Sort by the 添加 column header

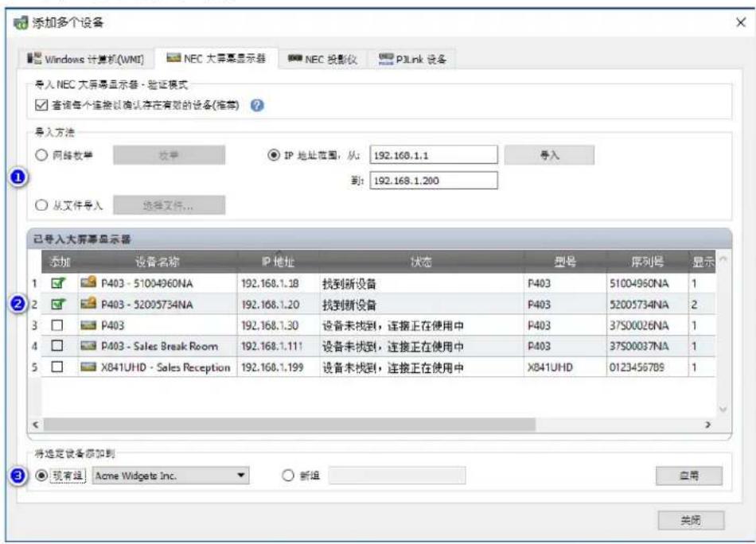(x=60, y=262)
